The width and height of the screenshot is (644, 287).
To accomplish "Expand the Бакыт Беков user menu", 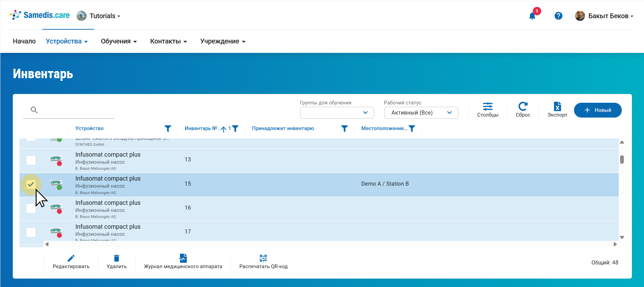I will (x=604, y=16).
